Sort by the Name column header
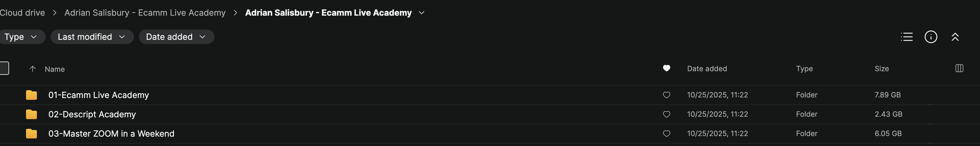This screenshot has width=980, height=146. [55, 69]
